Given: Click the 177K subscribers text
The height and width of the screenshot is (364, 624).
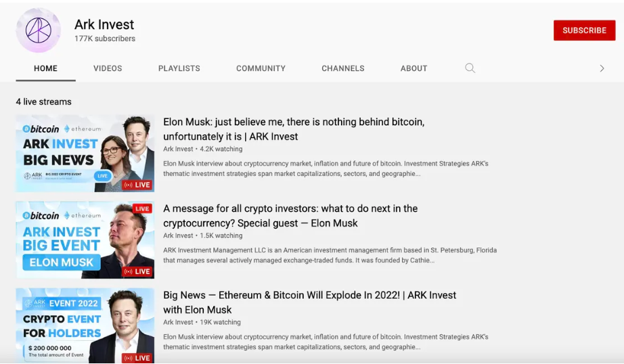Looking at the screenshot, I should (105, 39).
